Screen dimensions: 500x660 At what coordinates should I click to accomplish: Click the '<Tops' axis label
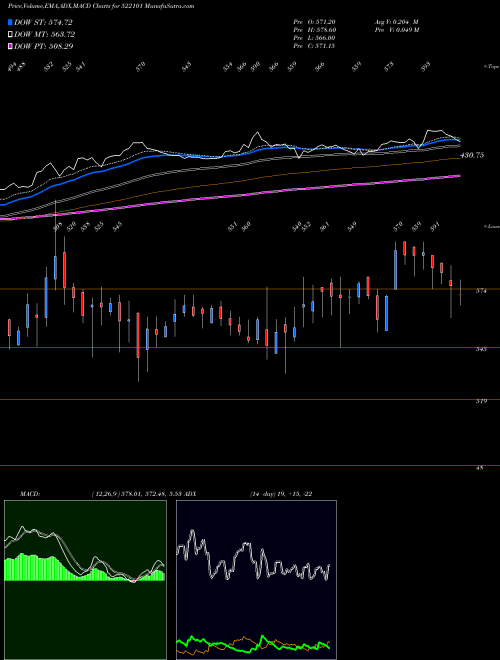[491, 67]
